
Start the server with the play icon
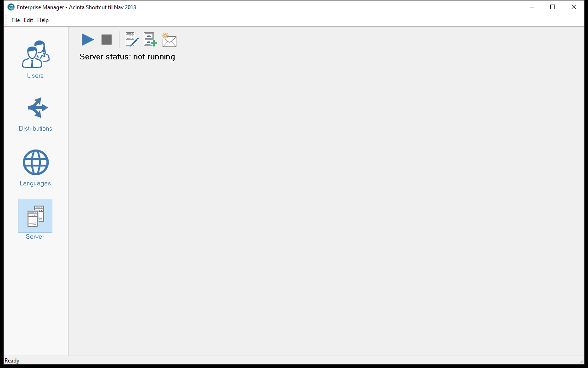tap(88, 40)
